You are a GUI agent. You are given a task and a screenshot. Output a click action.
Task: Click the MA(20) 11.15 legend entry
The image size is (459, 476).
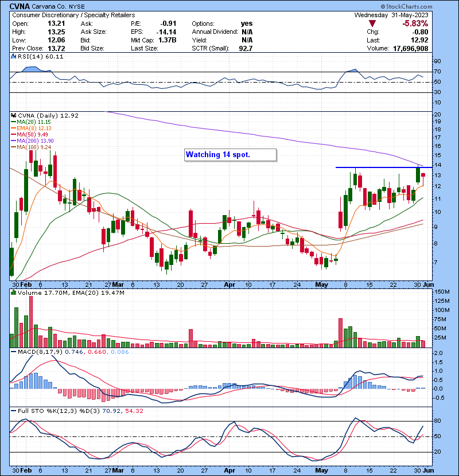point(31,122)
